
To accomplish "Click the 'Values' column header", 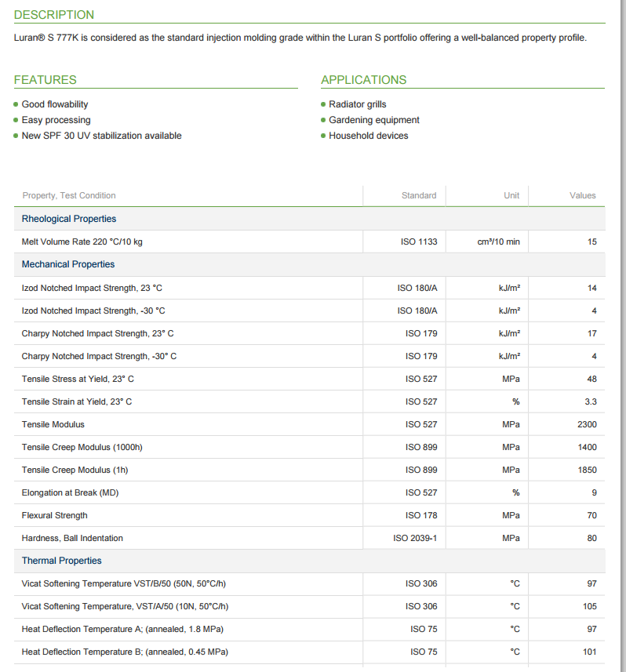I will click(583, 195).
